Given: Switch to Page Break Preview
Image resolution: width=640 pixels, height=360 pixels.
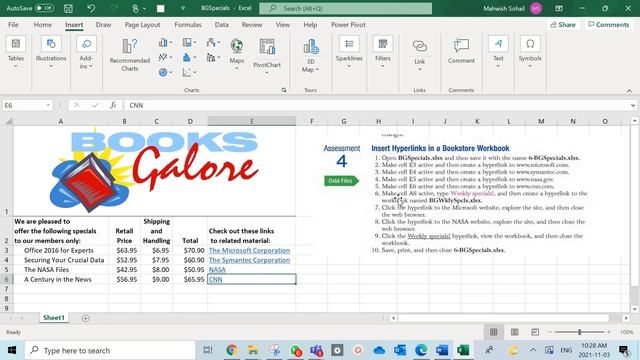Looking at the screenshot, I should tap(535, 332).
